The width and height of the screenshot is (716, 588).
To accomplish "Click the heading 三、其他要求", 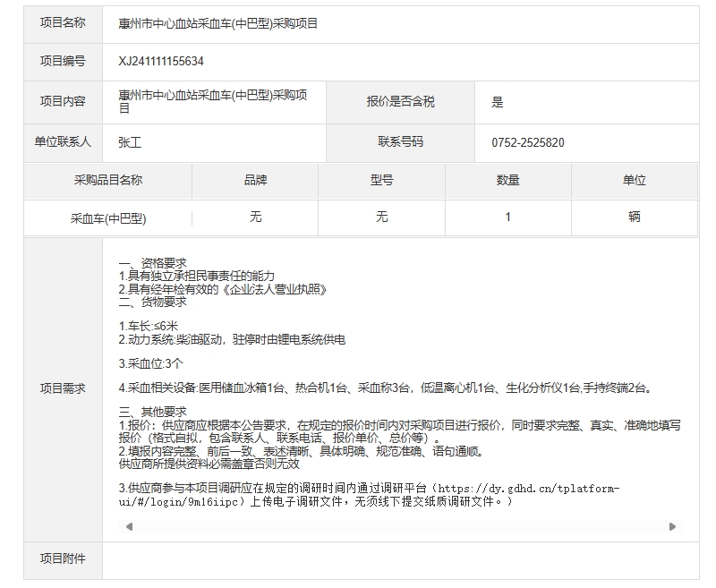I will point(152,412).
